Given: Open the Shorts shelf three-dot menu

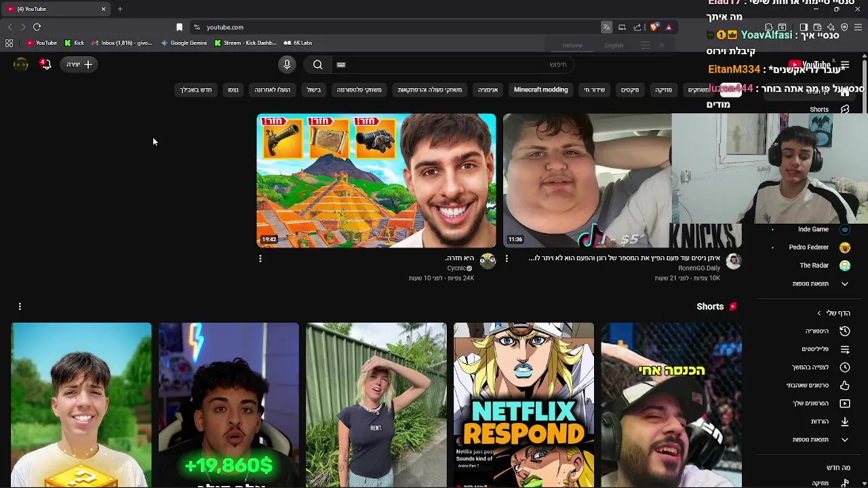Looking at the screenshot, I should tap(20, 306).
